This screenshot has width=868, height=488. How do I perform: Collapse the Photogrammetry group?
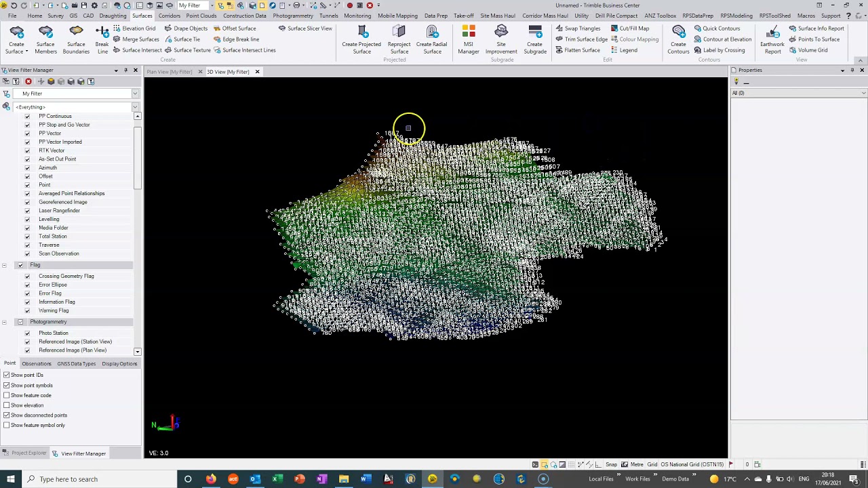pos(5,322)
